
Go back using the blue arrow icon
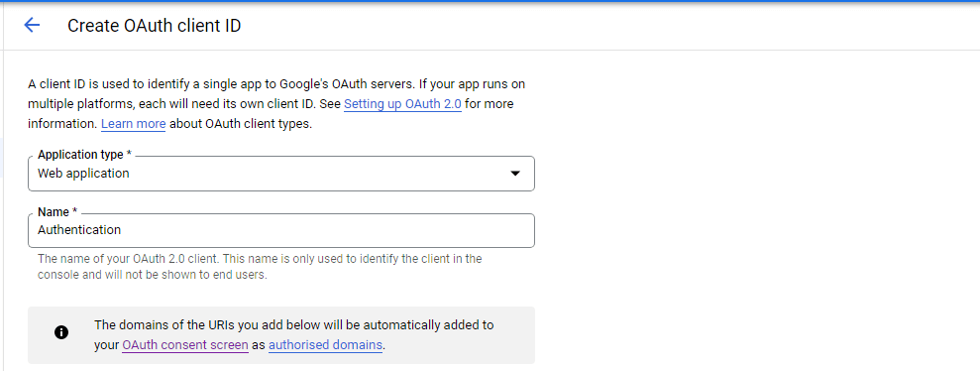[x=32, y=25]
